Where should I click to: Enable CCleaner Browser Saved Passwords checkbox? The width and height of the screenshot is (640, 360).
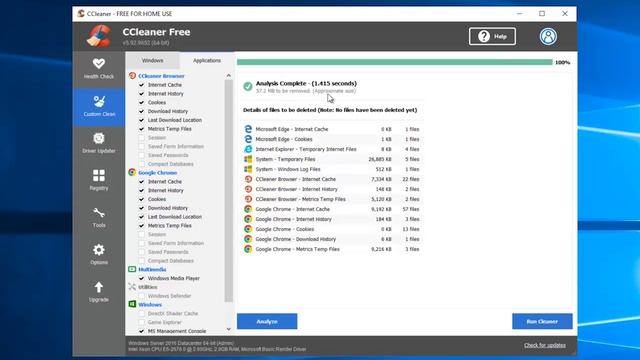coord(142,155)
